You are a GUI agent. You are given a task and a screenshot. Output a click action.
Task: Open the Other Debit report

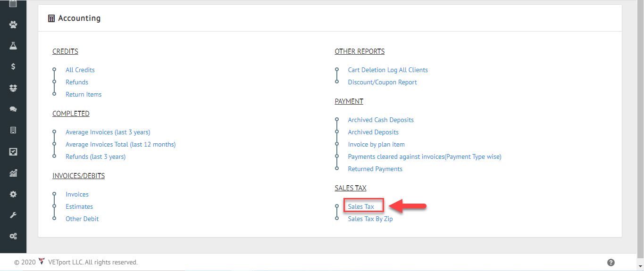[x=82, y=219]
